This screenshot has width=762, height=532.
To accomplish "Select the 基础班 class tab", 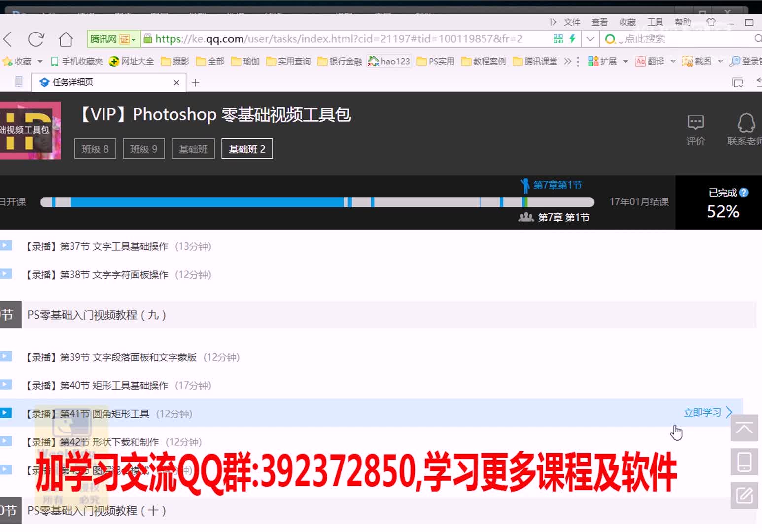I will 193,149.
